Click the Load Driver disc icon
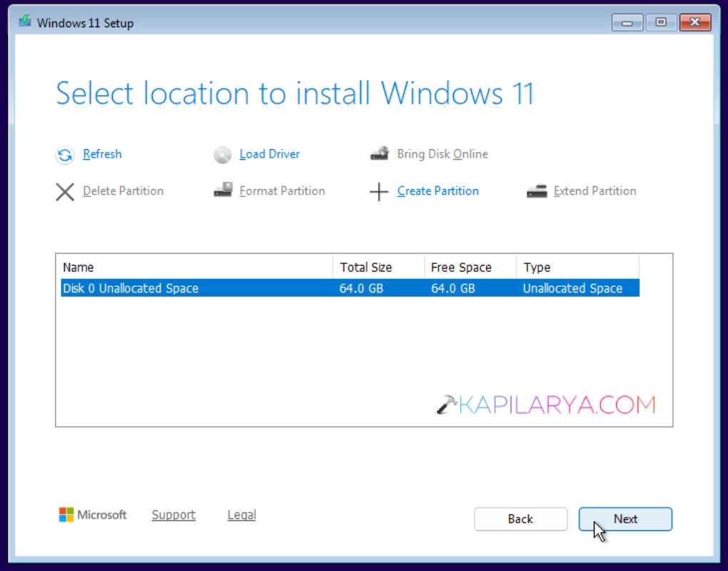The image size is (728, 571). (223, 155)
